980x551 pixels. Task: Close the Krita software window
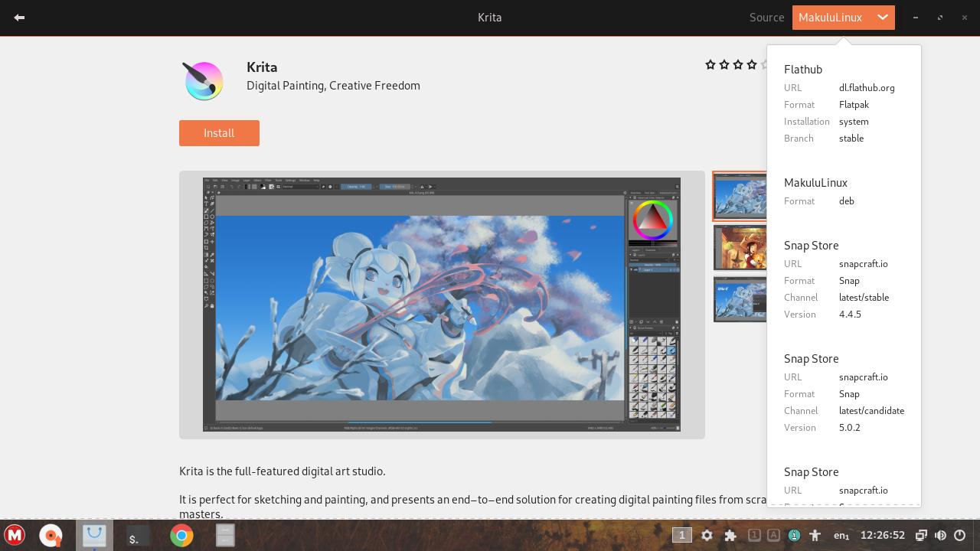(x=964, y=17)
